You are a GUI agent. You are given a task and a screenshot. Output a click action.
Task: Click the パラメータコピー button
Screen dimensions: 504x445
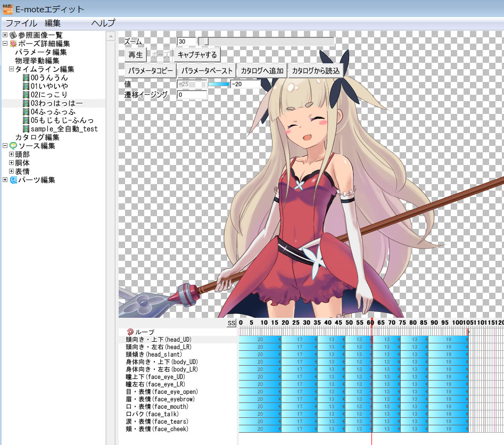coord(150,71)
